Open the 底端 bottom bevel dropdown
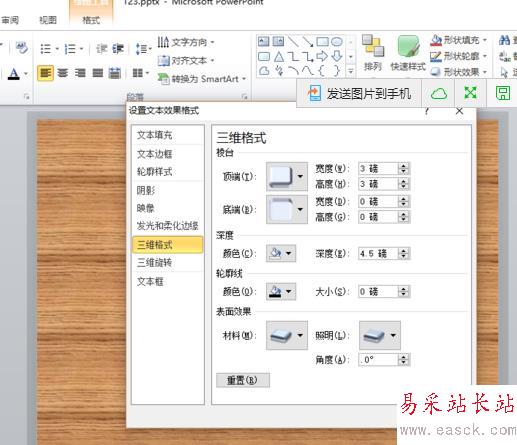 pyautogui.click(x=287, y=209)
